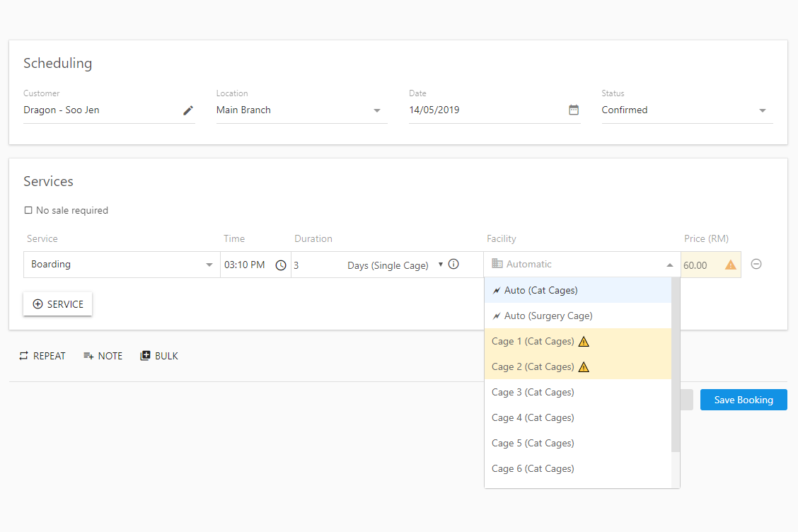The height and width of the screenshot is (532, 798).
Task: Click the Save Booking button
Action: (744, 399)
